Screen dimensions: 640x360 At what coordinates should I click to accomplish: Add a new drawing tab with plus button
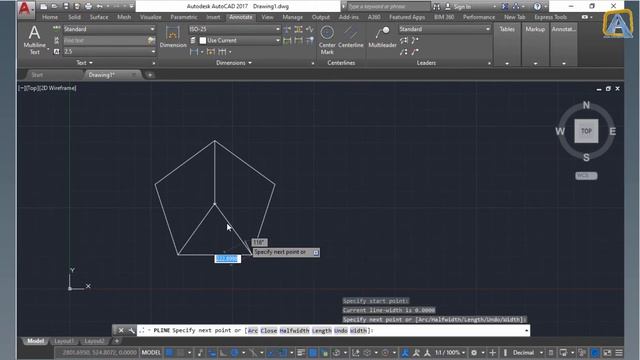point(150,75)
